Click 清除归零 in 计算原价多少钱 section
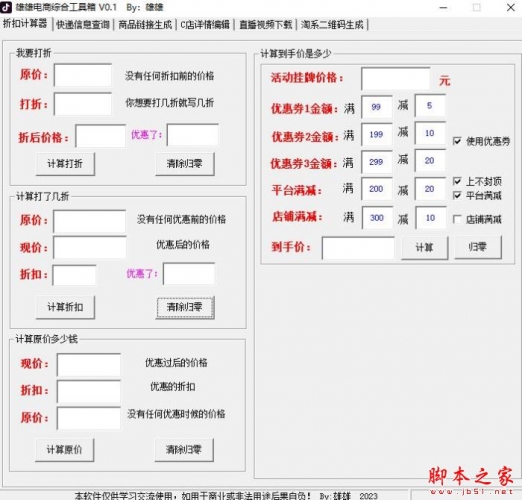Viewport: 522px width, 500px height. click(x=184, y=450)
